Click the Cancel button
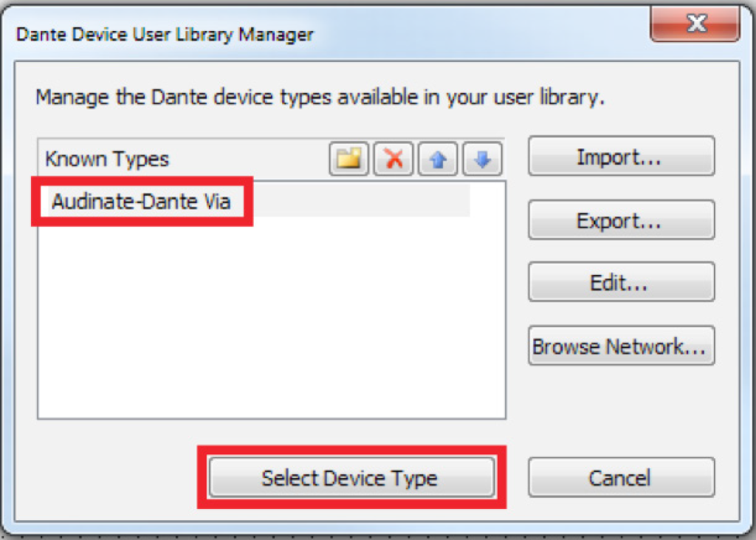This screenshot has width=756, height=540. (621, 477)
